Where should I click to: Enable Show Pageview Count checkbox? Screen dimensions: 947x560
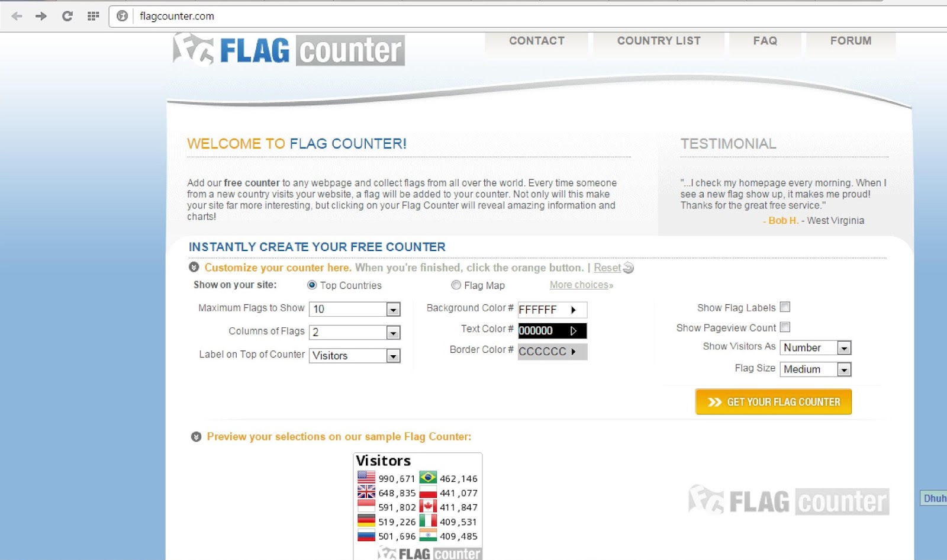tap(785, 327)
